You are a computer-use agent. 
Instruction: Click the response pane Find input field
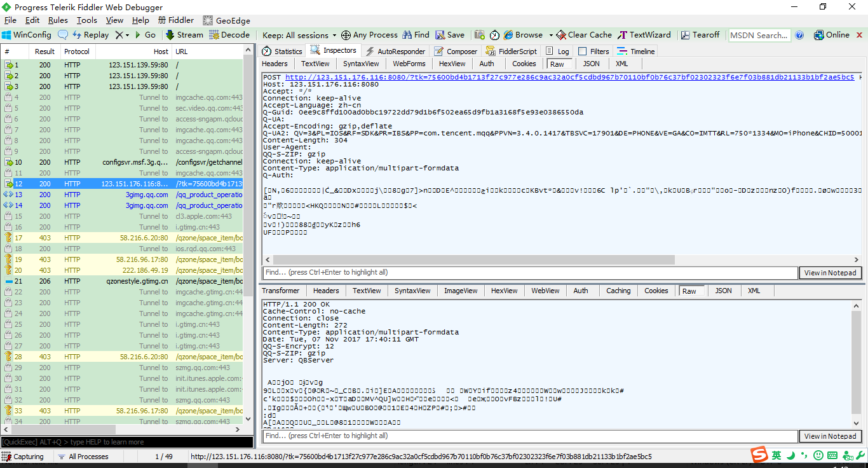click(530, 436)
